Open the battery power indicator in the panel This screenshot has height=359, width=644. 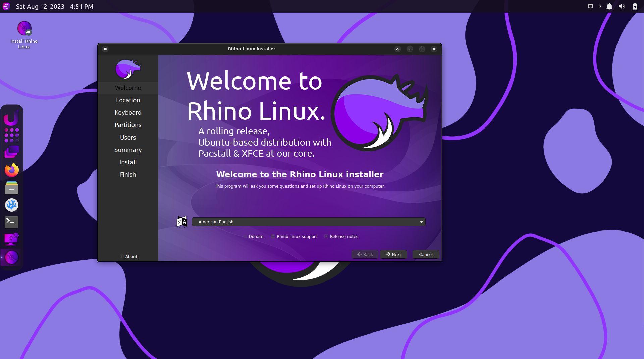click(x=635, y=6)
